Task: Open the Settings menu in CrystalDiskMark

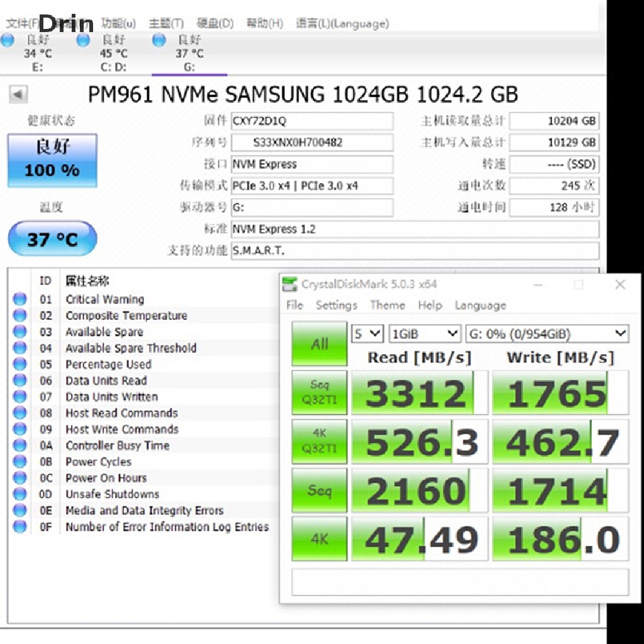Action: coord(336,305)
